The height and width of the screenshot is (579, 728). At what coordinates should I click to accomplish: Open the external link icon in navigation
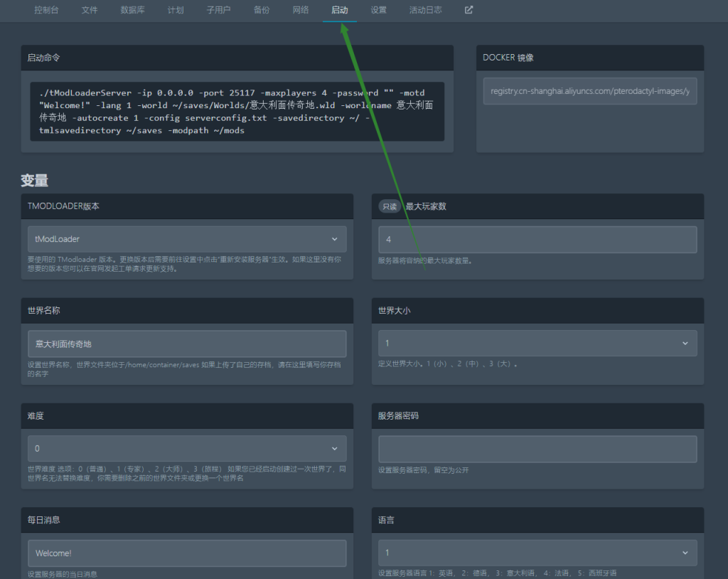point(469,11)
